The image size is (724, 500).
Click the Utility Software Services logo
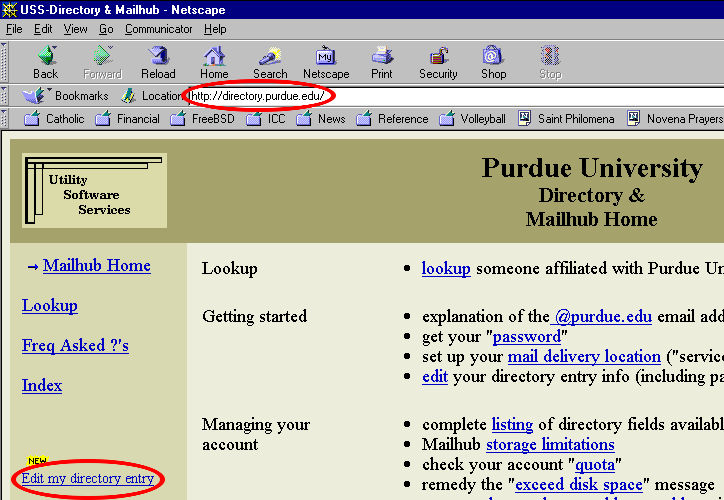(x=95, y=191)
